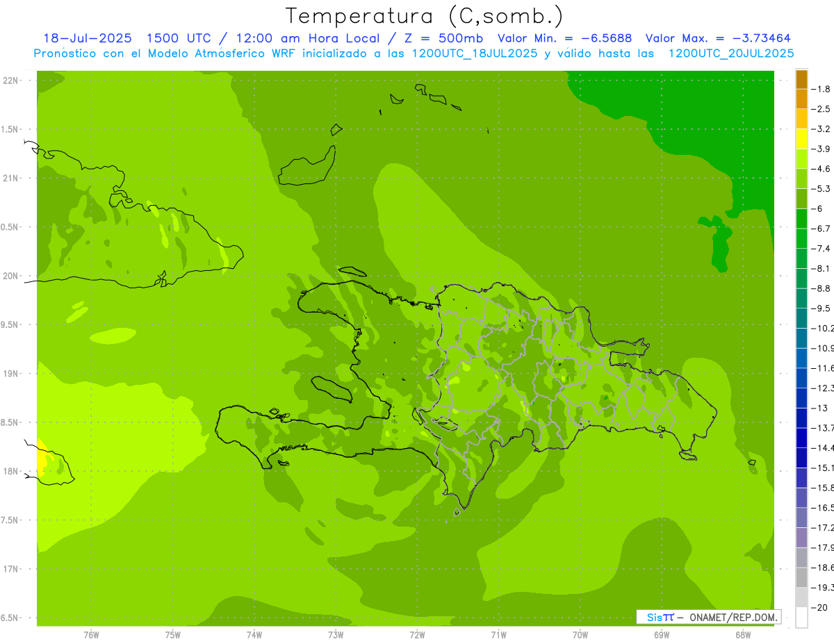Click the '22N' latitude label

click(x=11, y=81)
